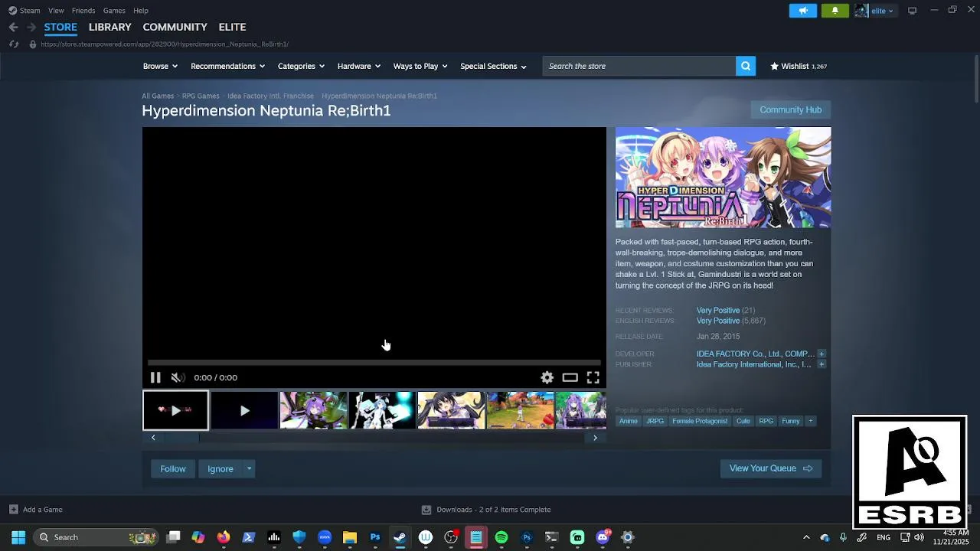
Task: Reload the store page
Action: 13,44
